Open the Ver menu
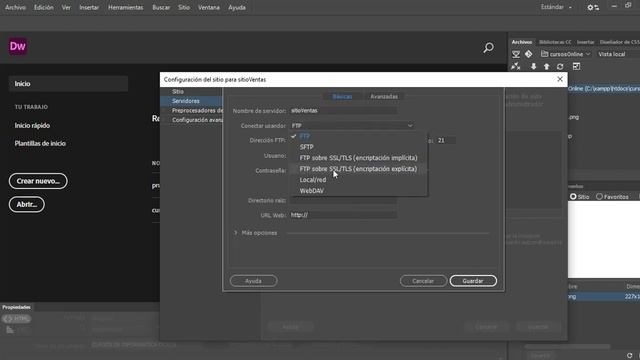The image size is (640, 360). 66,7
